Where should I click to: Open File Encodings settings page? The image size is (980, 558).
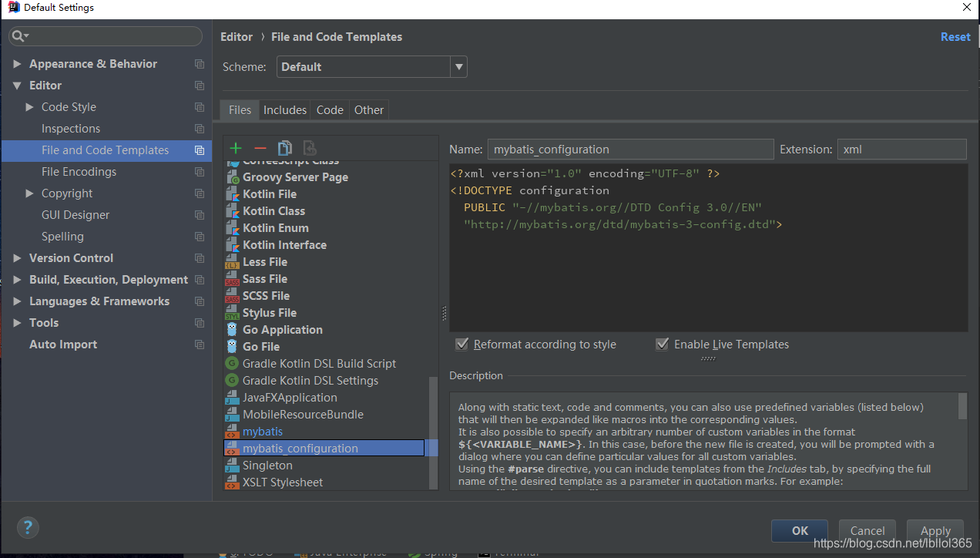point(79,172)
